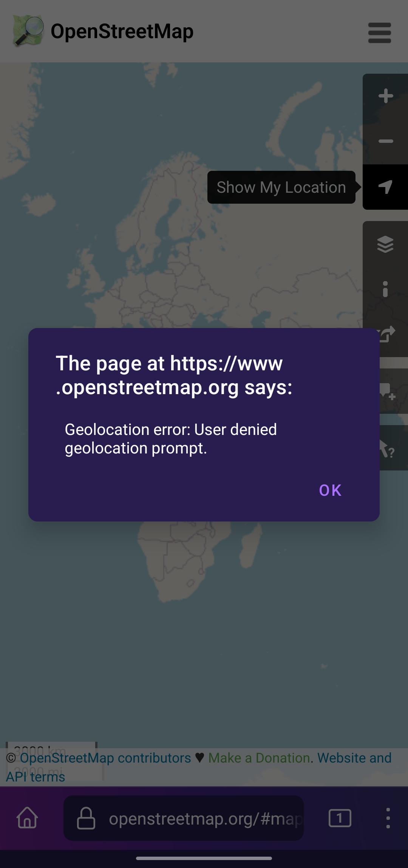Activate the Show My Location control
The image size is (408, 868).
[x=385, y=187]
